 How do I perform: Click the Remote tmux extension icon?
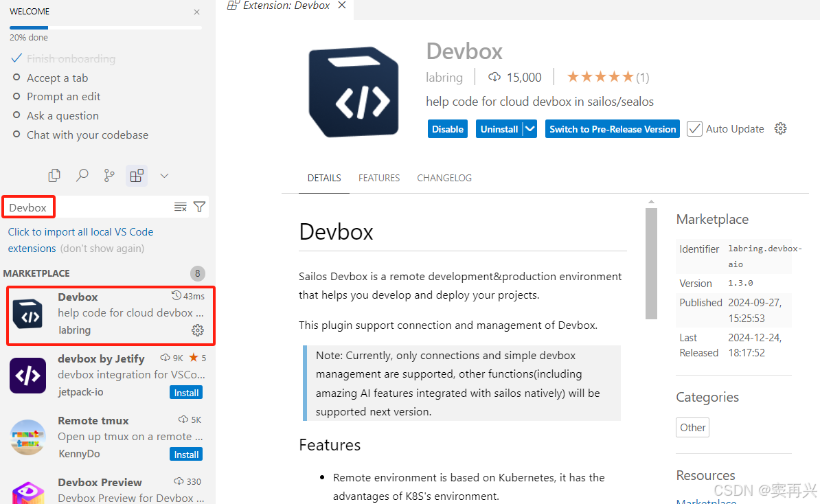(27, 437)
